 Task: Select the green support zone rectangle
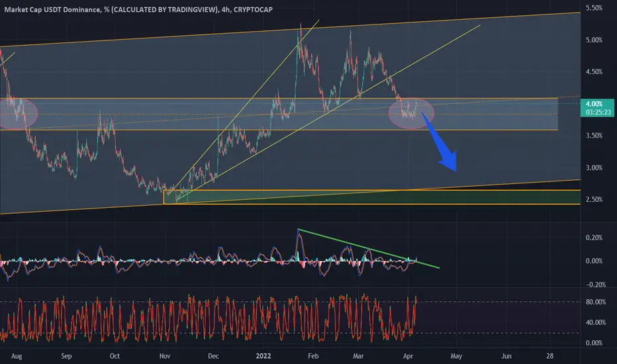click(372, 197)
